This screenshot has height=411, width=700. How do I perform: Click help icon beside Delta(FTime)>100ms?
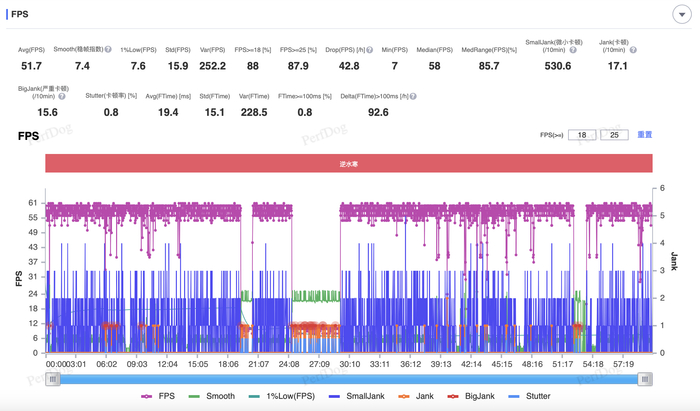(413, 96)
